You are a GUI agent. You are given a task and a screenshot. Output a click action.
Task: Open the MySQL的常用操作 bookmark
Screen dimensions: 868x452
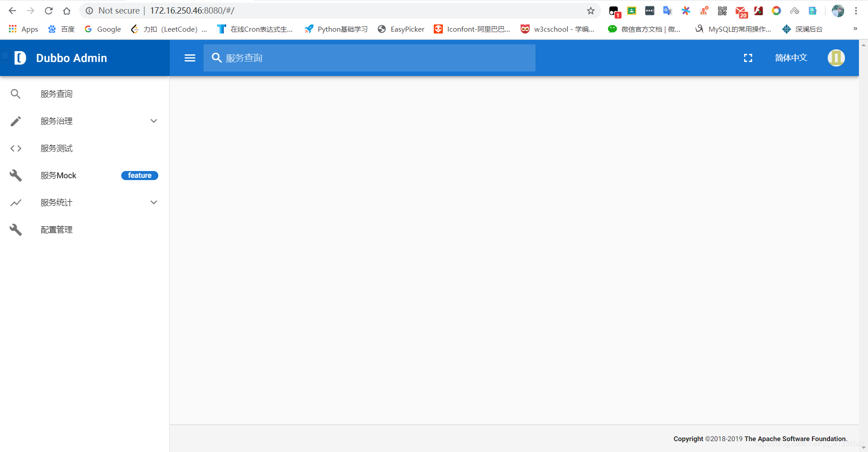pos(733,29)
